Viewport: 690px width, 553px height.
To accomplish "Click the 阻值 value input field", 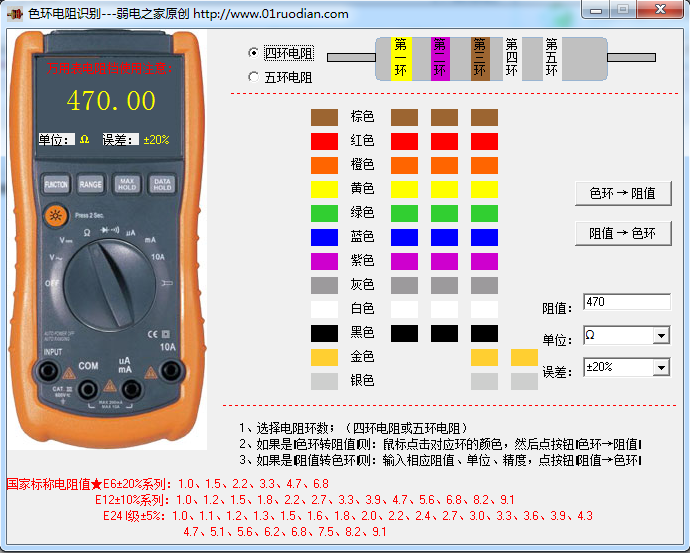I will 626,302.
